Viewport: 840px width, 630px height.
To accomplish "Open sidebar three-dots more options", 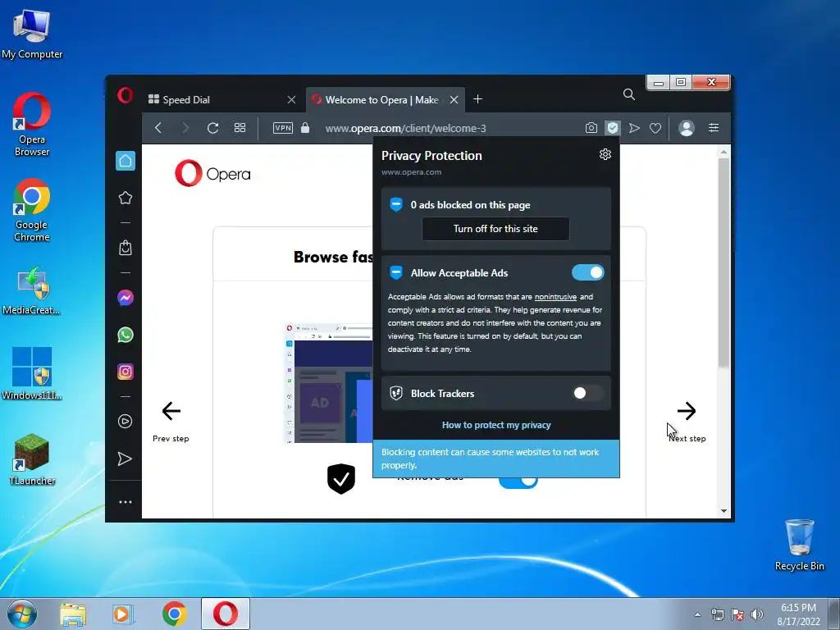I will coord(126,502).
